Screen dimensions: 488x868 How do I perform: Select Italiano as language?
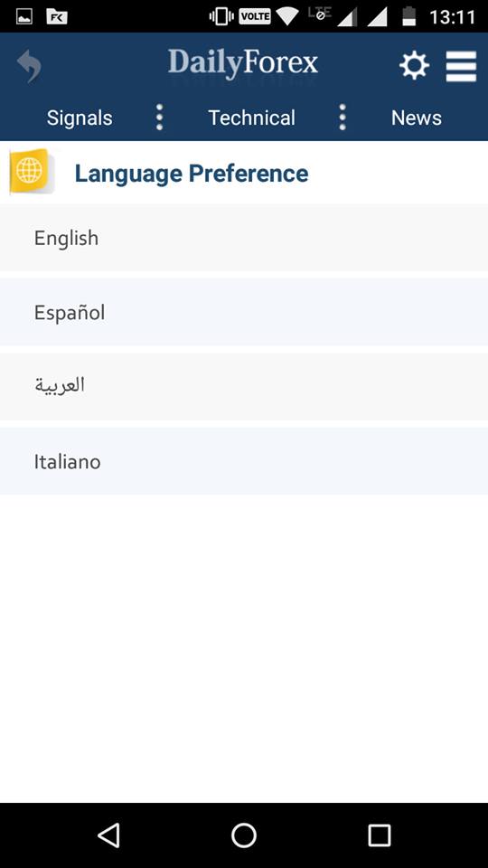click(x=244, y=461)
